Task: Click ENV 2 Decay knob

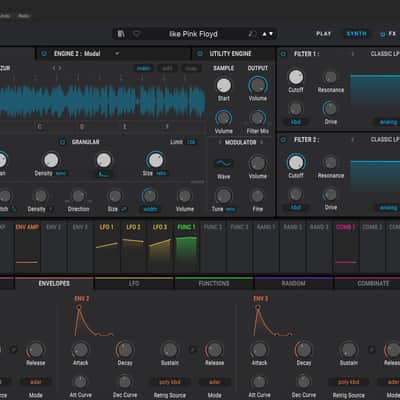Action: click(x=125, y=350)
